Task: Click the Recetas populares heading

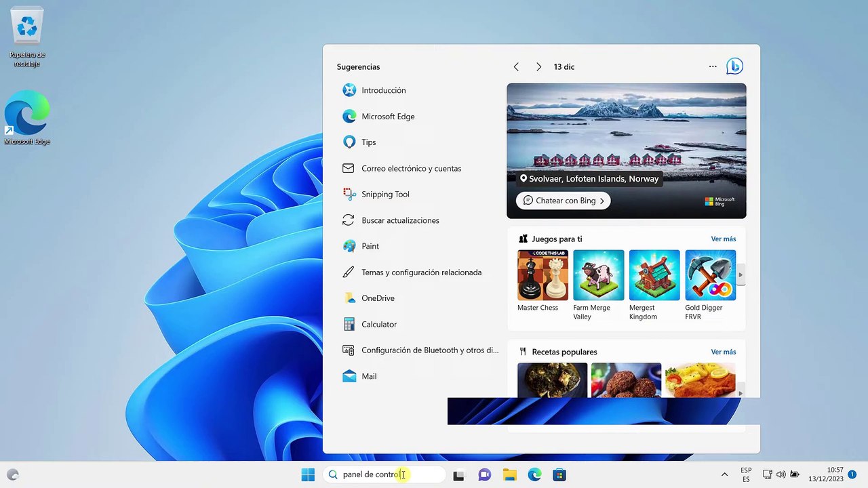Action: tap(564, 352)
